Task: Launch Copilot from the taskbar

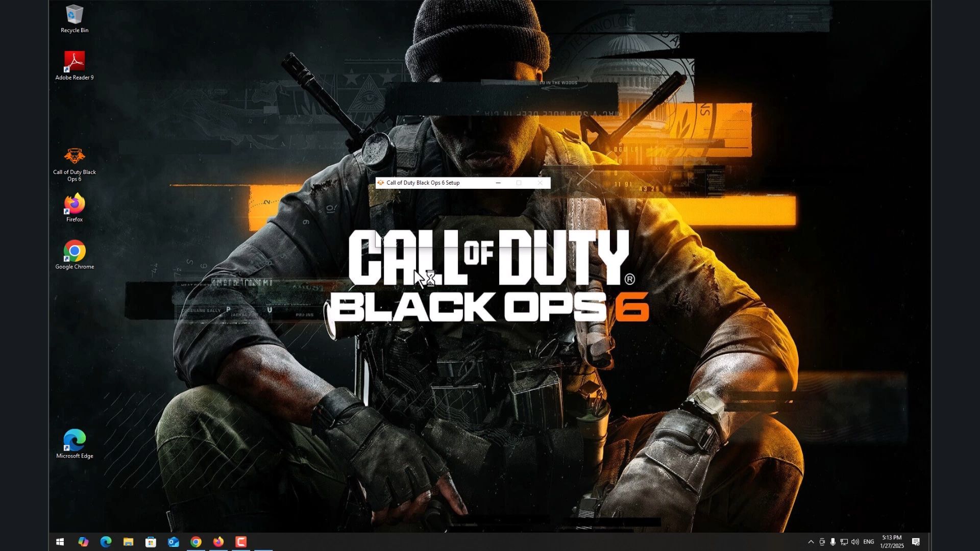Action: 83,542
